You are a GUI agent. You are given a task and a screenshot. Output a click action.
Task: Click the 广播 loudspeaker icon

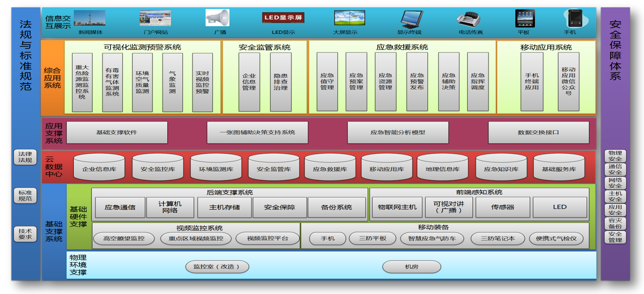[x=218, y=18]
